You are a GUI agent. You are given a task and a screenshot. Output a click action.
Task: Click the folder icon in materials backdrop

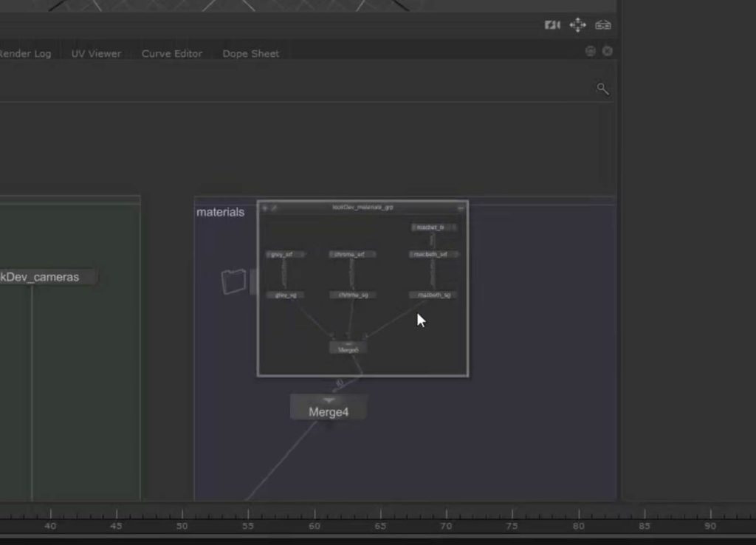click(233, 281)
